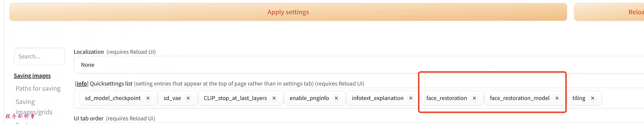Go to Paths for saving section
Image resolution: width=644 pixels, height=124 pixels.
(38, 88)
